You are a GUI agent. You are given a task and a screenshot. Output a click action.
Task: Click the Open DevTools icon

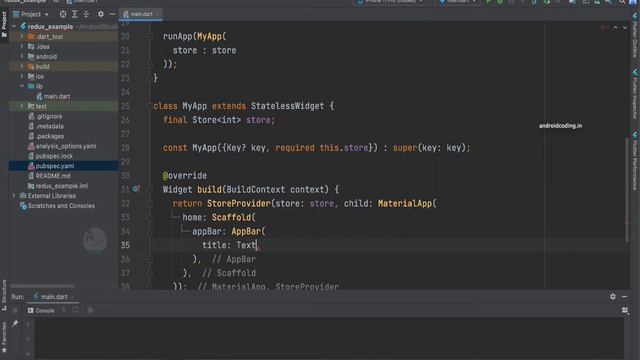90,310
